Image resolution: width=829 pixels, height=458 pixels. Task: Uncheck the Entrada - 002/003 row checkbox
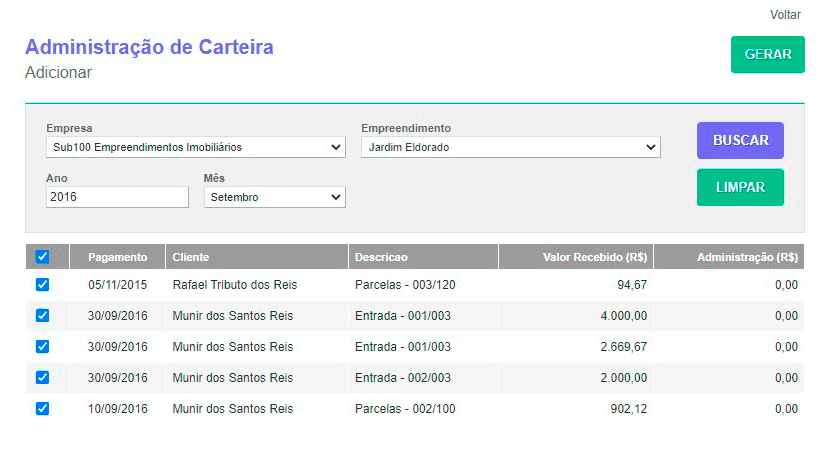(x=42, y=378)
